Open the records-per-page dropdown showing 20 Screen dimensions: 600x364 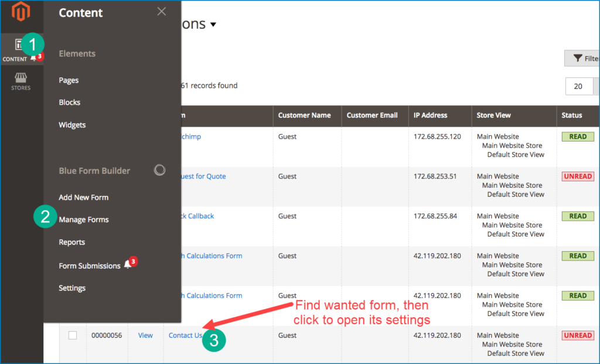tap(579, 86)
